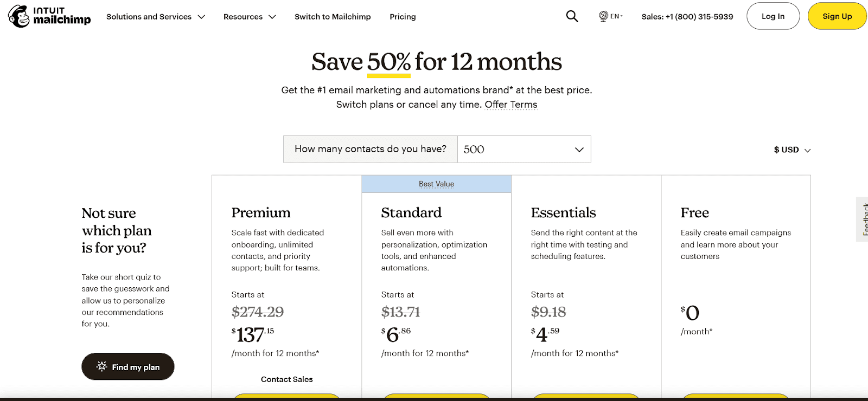Click the globe language icon
The image size is (868, 401).
(603, 16)
